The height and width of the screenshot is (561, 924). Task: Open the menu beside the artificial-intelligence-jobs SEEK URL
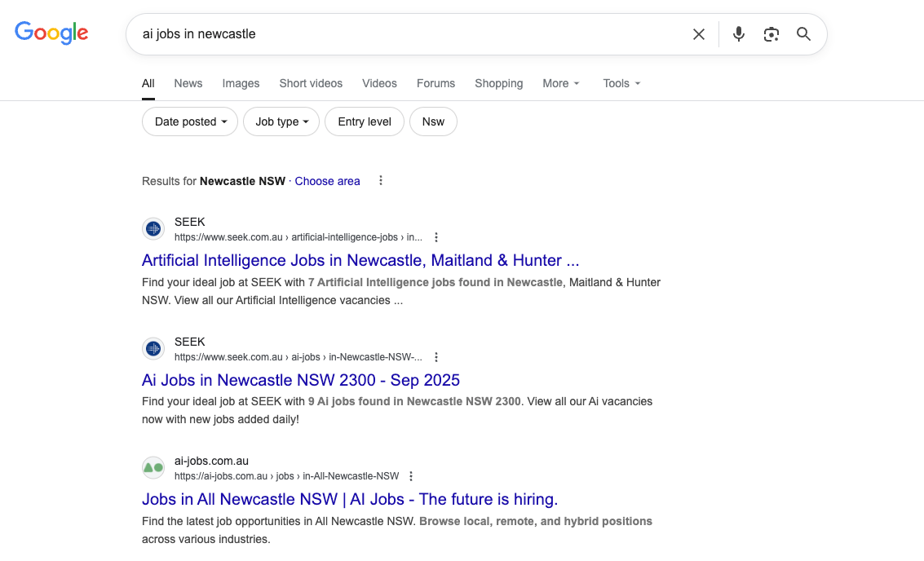click(436, 237)
